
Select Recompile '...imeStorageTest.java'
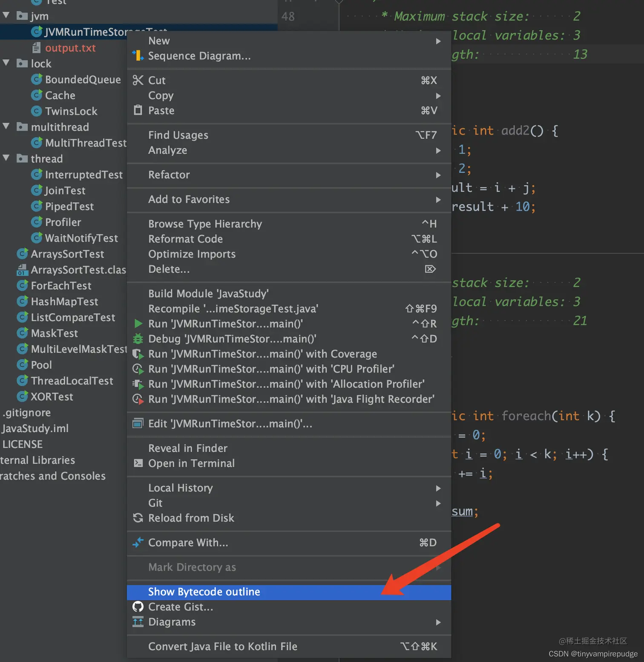(x=289, y=309)
